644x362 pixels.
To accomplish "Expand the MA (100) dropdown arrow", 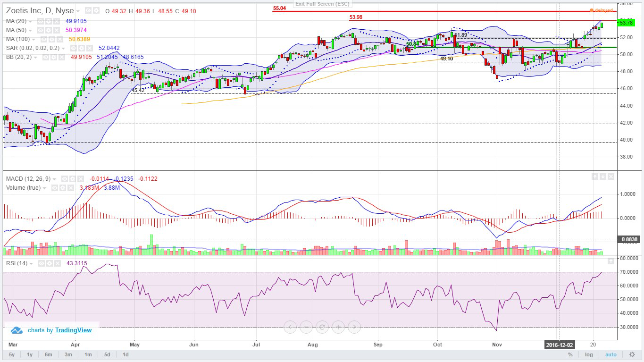I will (x=33, y=40).
